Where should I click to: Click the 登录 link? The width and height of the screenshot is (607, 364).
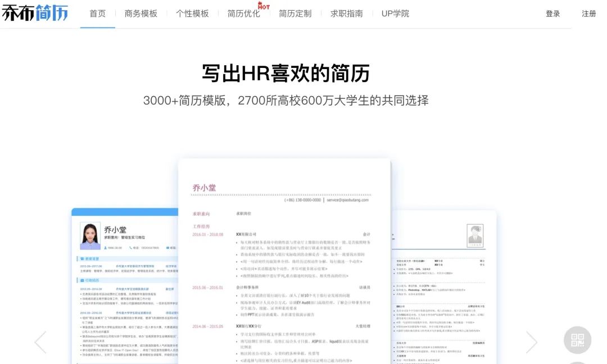tap(552, 13)
